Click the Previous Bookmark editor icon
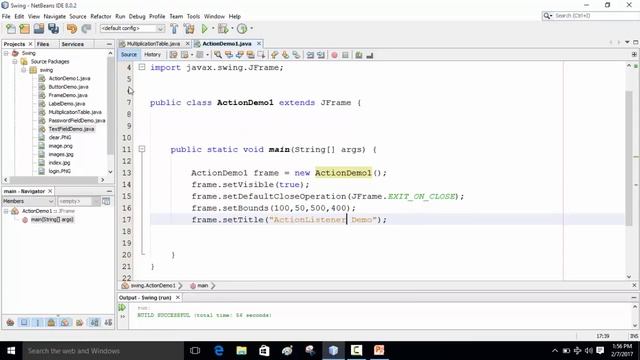Viewport: 640px width, 360px height. pos(274,55)
